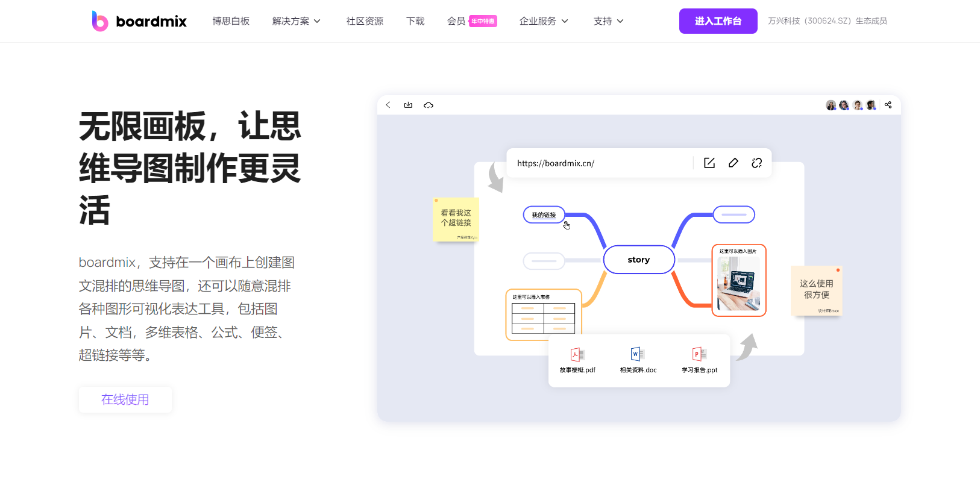Expand the 解决方案 dropdown

tap(296, 21)
